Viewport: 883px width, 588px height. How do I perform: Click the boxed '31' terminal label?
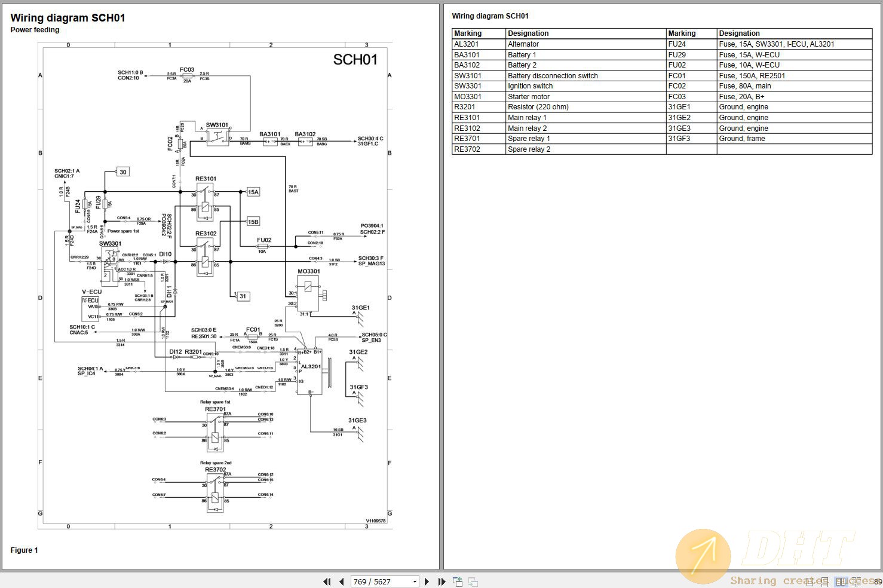click(x=243, y=296)
